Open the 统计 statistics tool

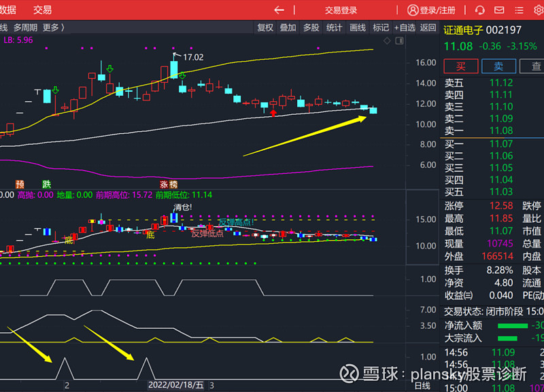point(334,28)
